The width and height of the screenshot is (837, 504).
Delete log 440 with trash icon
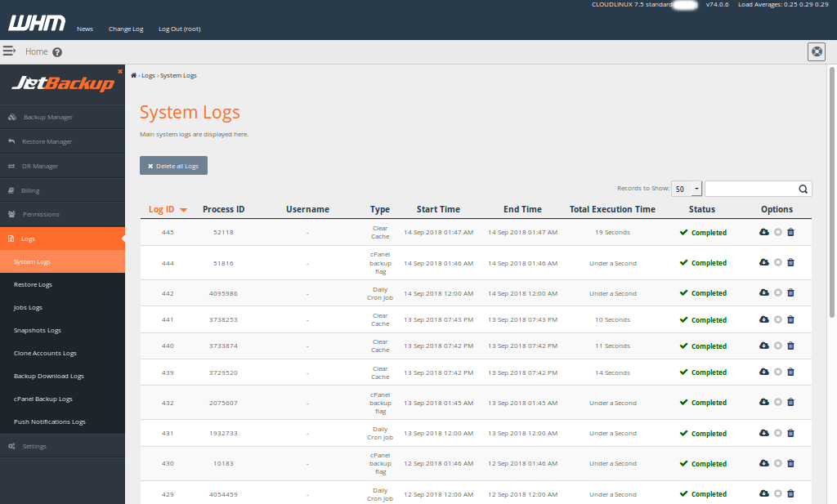[790, 346]
